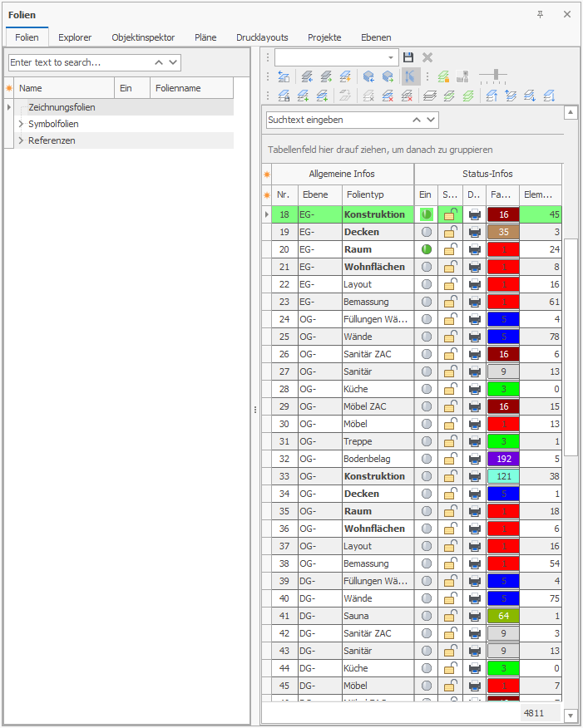
Task: Click the green layers icon with padlock
Action: [x=443, y=76]
